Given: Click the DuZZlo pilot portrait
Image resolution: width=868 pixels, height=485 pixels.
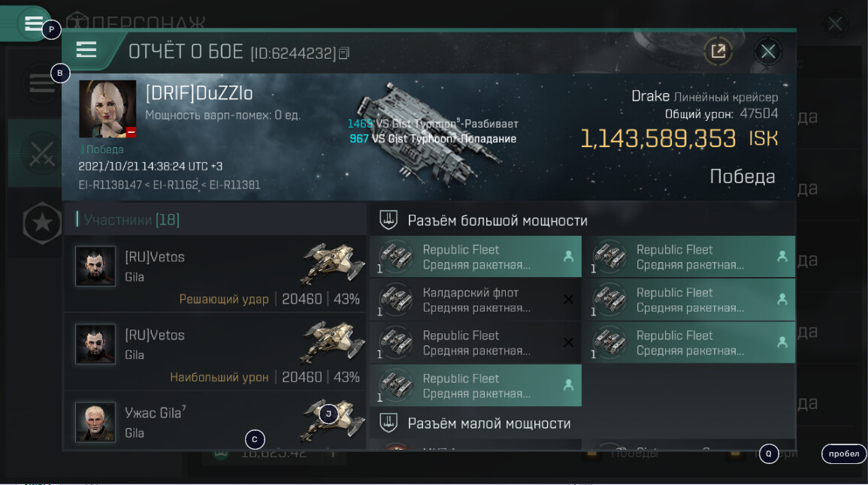Looking at the screenshot, I should click(x=107, y=109).
